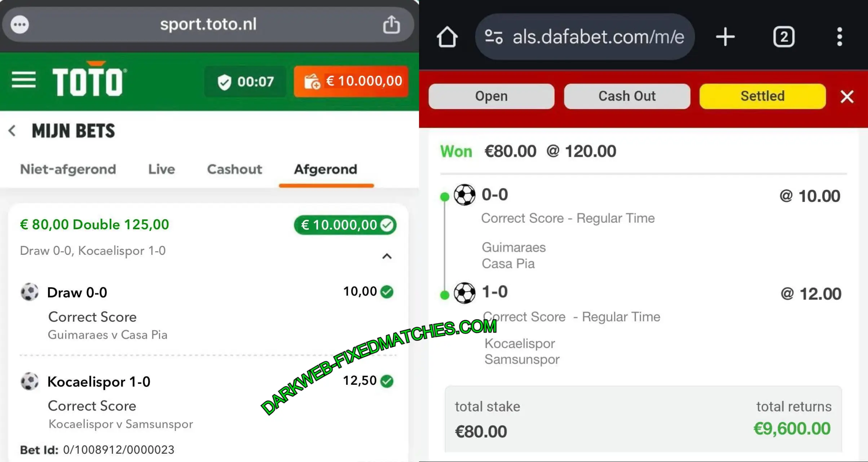
Task: Select the Niet-afgerond tab
Action: pos(68,169)
